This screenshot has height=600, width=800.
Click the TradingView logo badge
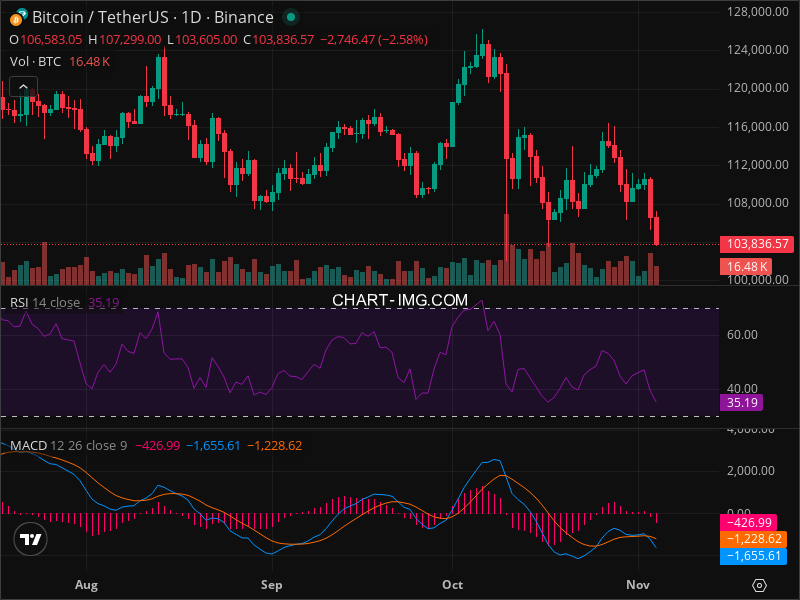[x=30, y=539]
